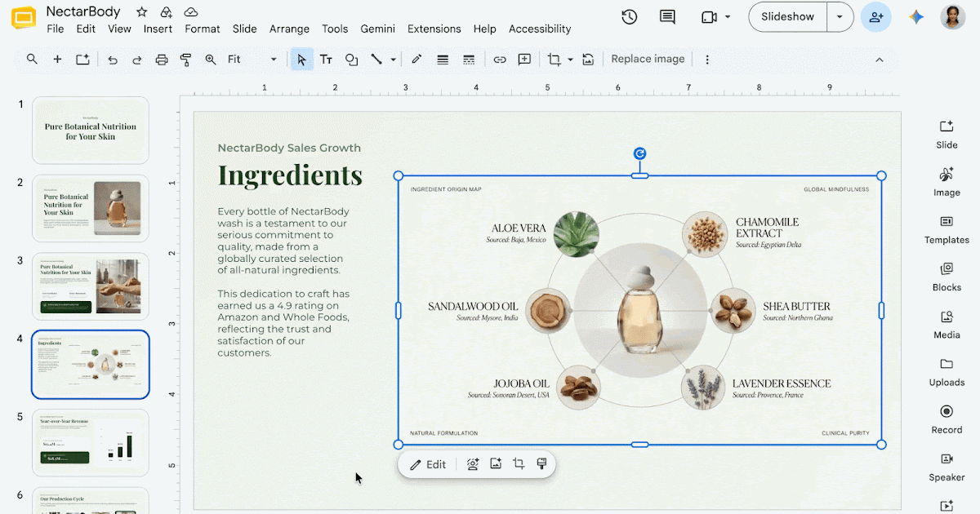The height and width of the screenshot is (514, 980).
Task: Start a video call with camera icon
Action: click(709, 17)
